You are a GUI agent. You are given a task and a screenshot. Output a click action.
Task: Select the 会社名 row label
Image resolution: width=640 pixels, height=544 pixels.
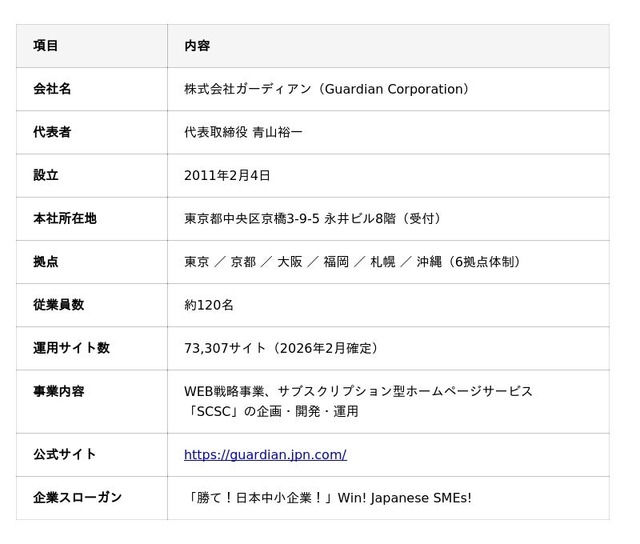pos(52,89)
